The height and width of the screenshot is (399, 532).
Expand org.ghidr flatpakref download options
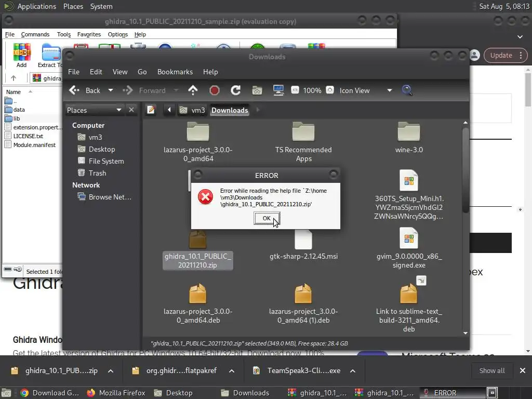pos(232,371)
